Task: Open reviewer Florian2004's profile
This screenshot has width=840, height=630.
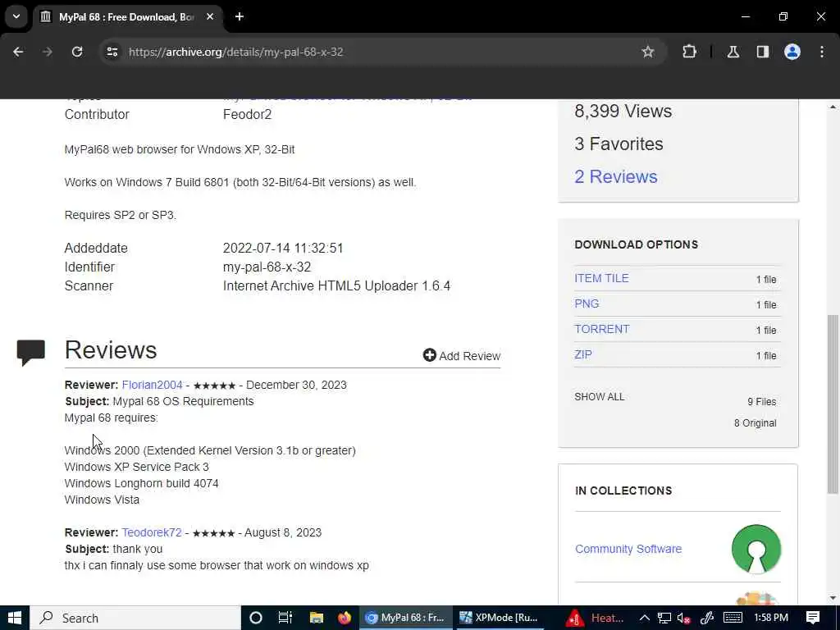Action: click(152, 386)
